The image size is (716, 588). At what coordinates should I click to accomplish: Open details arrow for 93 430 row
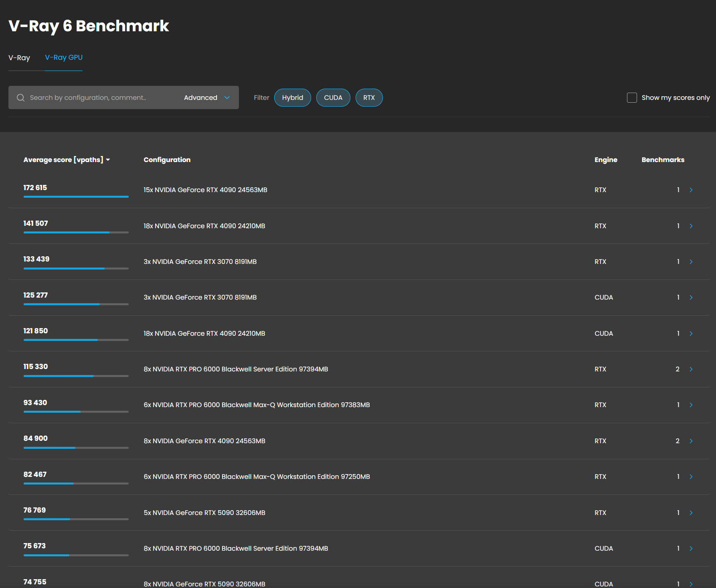[691, 405]
